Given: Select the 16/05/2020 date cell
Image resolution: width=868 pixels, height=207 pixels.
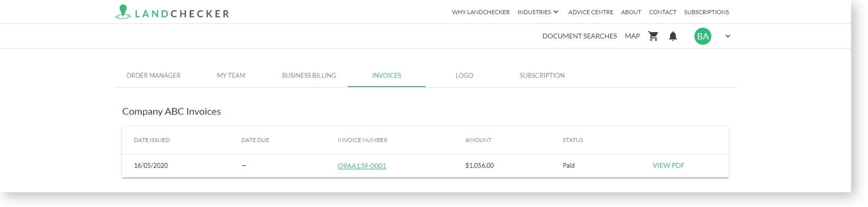Looking at the screenshot, I should click(x=151, y=165).
